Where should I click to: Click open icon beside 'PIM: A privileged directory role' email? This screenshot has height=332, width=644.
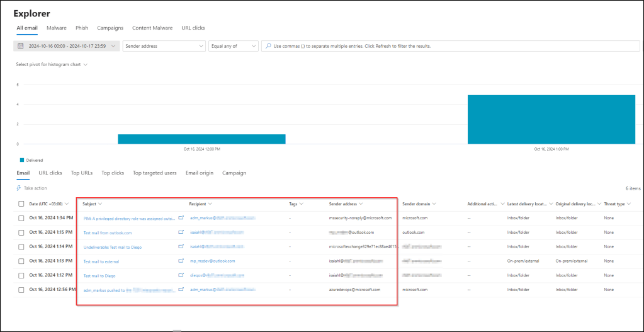181,218
